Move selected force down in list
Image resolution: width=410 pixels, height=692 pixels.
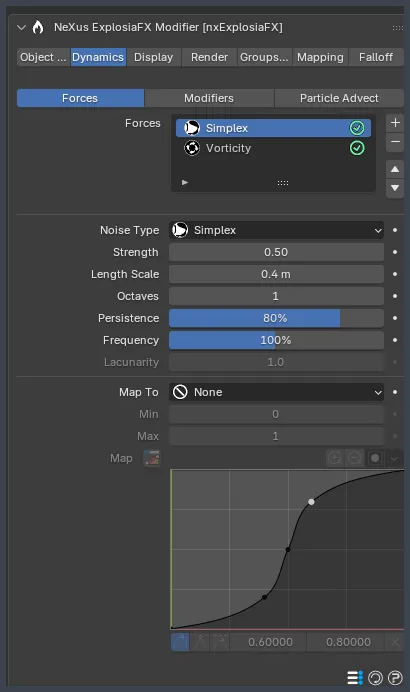click(x=395, y=188)
